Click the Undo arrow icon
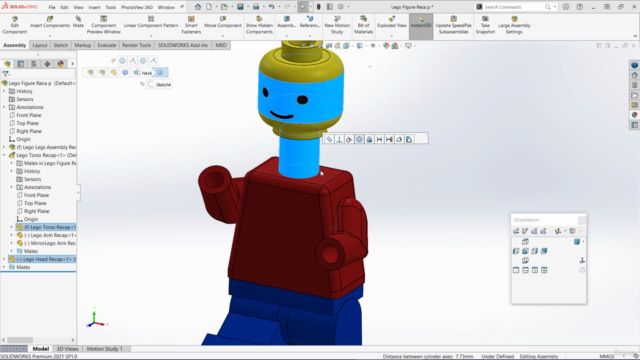Image resolution: width=640 pixels, height=360 pixels. point(271,7)
